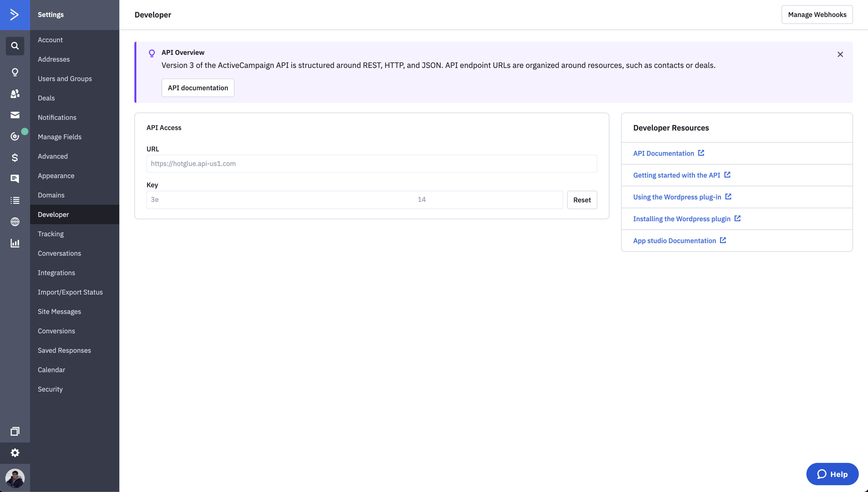The width and height of the screenshot is (868, 492).
Task: Click external link icon next to API Documentation
Action: (x=701, y=153)
